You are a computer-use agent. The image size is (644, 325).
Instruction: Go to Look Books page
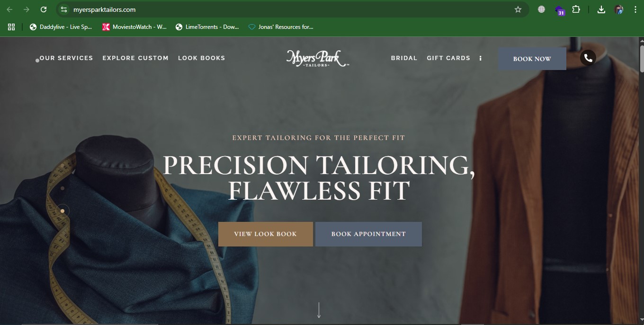coord(202,58)
